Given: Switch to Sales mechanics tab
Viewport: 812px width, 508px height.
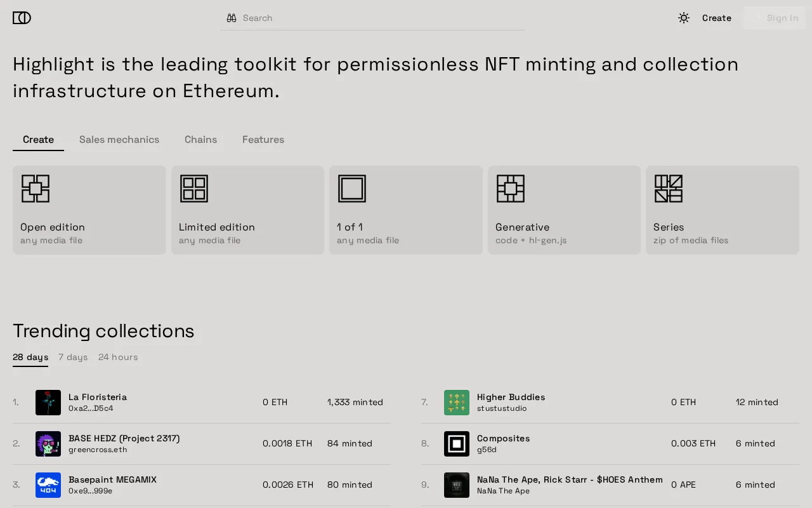Looking at the screenshot, I should point(119,140).
